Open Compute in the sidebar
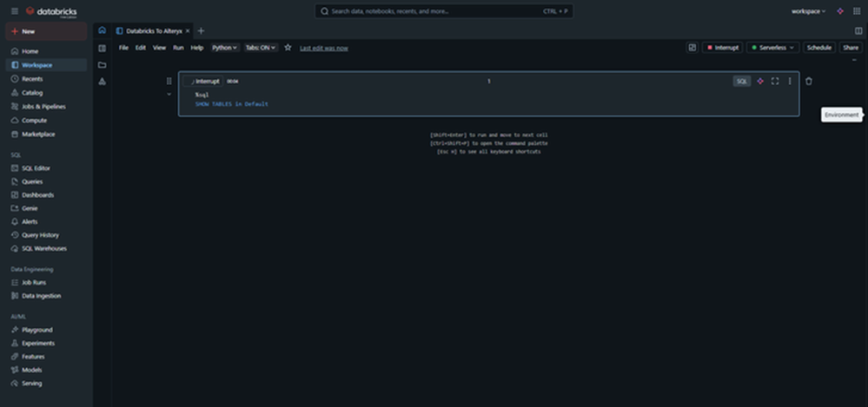 (47, 121)
